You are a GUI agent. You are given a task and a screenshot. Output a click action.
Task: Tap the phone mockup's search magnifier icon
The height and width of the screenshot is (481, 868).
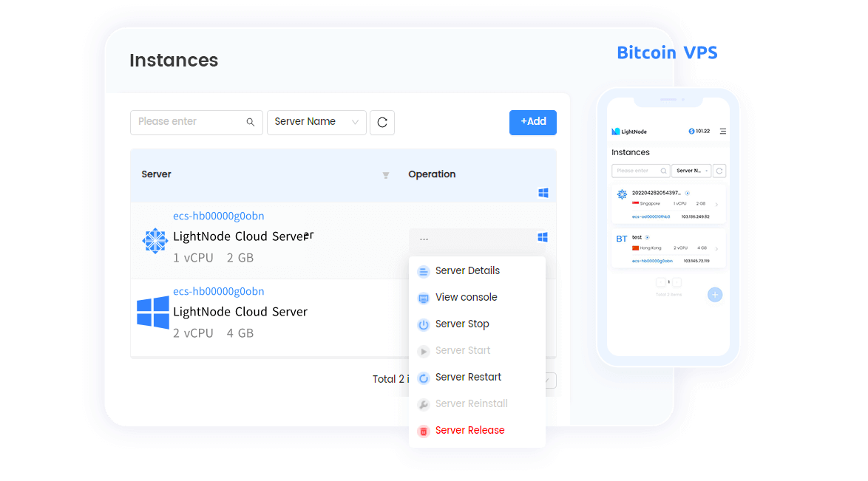coord(663,171)
